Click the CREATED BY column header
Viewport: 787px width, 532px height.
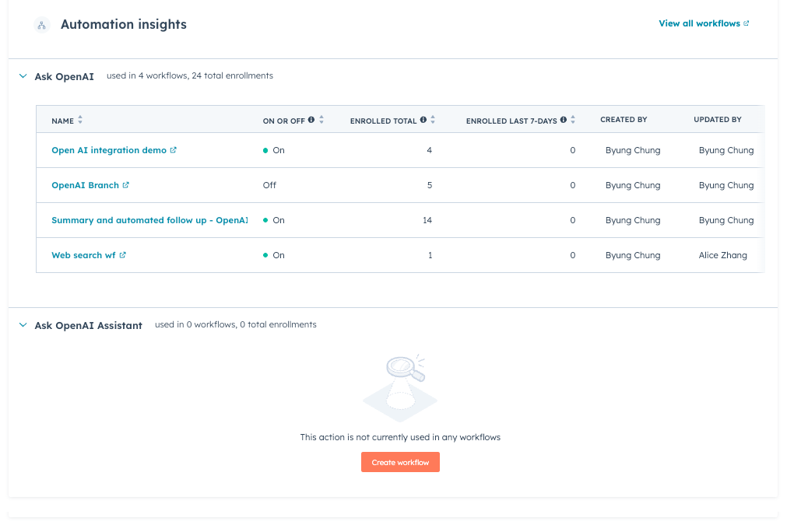pyautogui.click(x=624, y=120)
